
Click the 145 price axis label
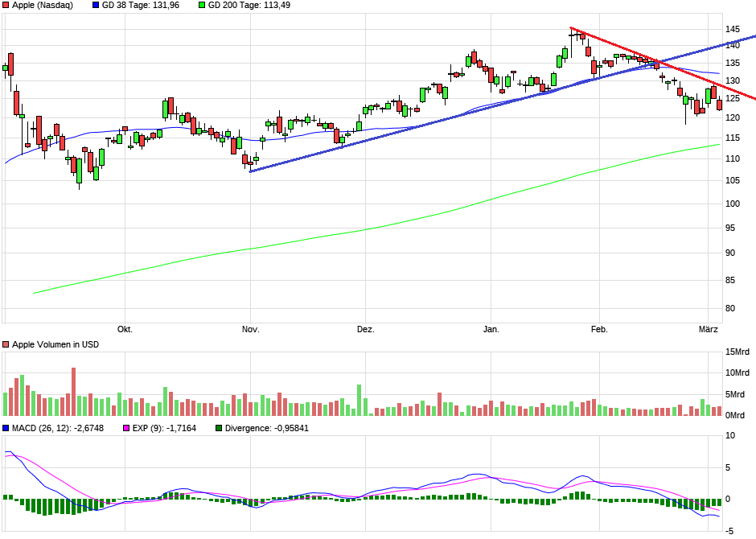click(x=733, y=30)
